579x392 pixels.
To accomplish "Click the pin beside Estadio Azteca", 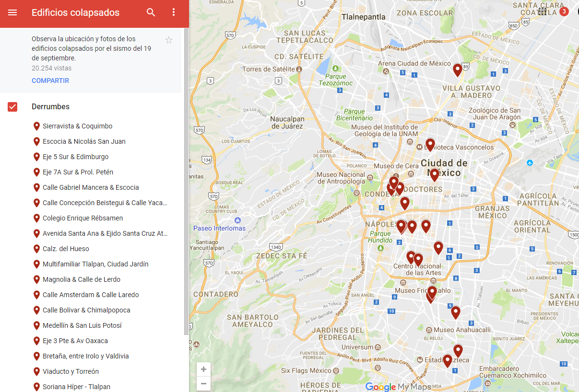I will click(x=448, y=360).
